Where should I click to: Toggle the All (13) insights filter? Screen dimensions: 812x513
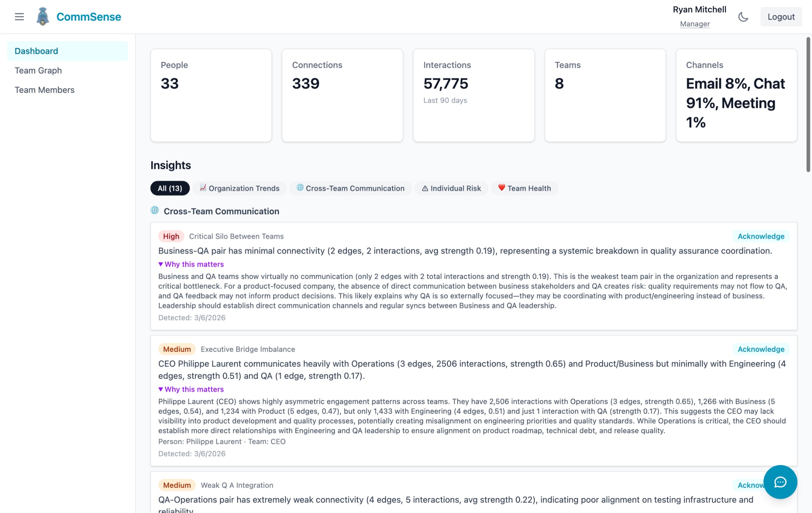point(170,188)
